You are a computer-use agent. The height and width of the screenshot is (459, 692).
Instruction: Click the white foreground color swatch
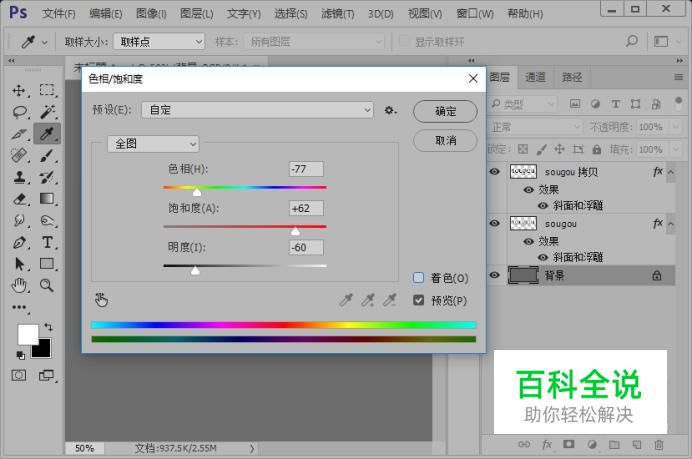click(x=28, y=335)
